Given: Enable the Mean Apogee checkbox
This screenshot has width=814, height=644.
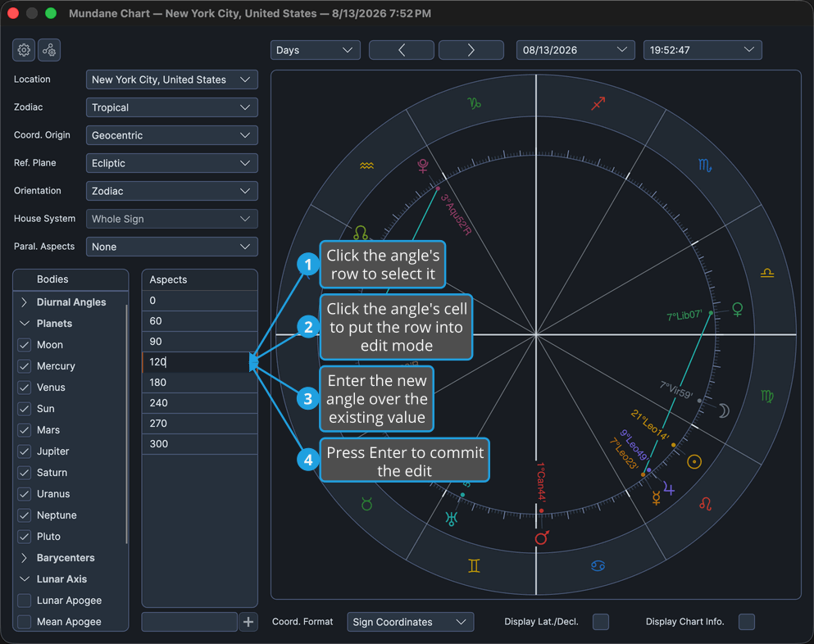Looking at the screenshot, I should point(25,621).
